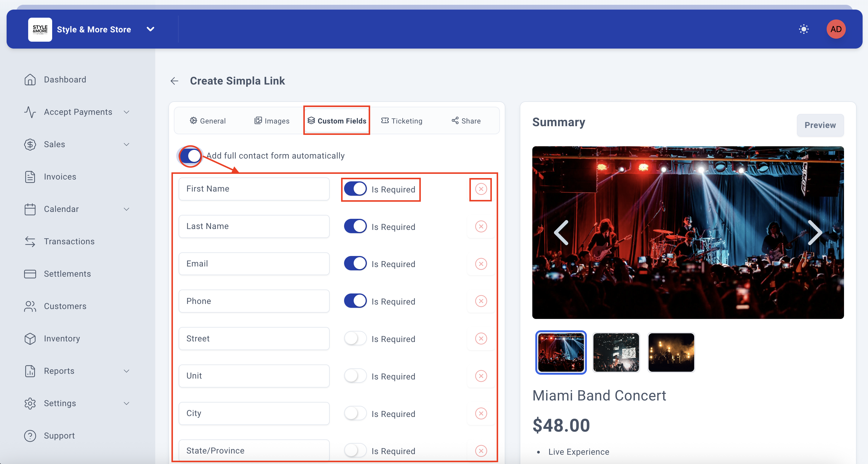The image size is (868, 464).
Task: Open the Images tab
Action: pyautogui.click(x=272, y=121)
